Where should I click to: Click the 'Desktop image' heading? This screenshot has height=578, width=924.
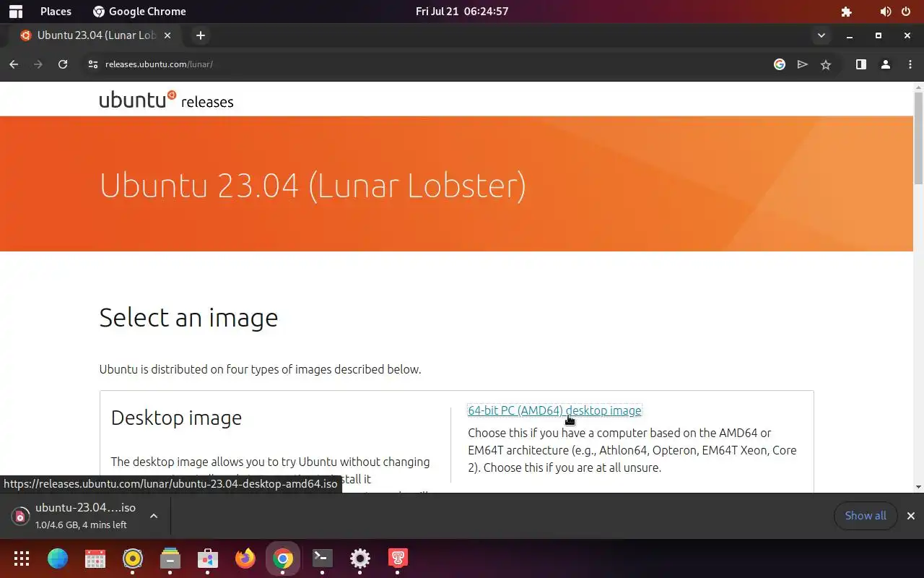pyautogui.click(x=176, y=418)
